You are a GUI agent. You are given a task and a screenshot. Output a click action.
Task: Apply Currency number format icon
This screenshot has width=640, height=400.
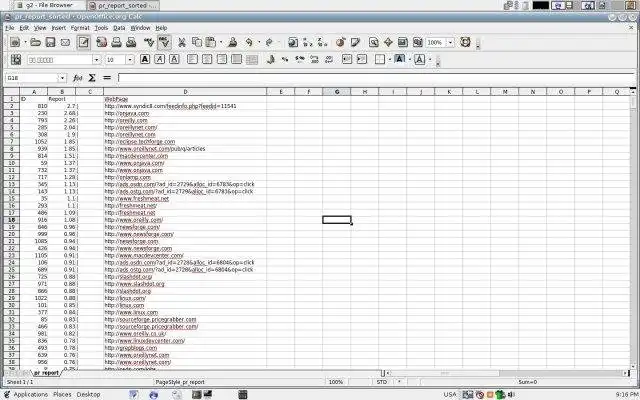(x=270, y=60)
